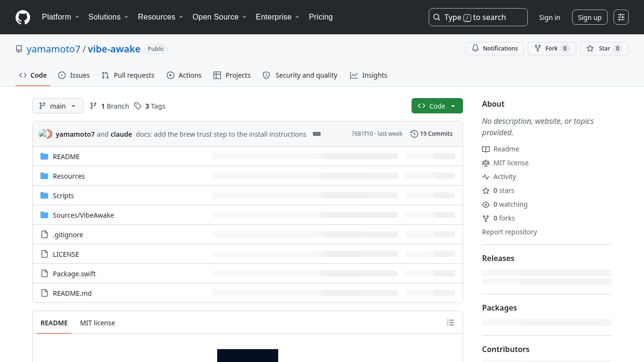This screenshot has height=362, width=644.
Task: Click the repository book icon beside yamamoto7
Action: [x=19, y=49]
